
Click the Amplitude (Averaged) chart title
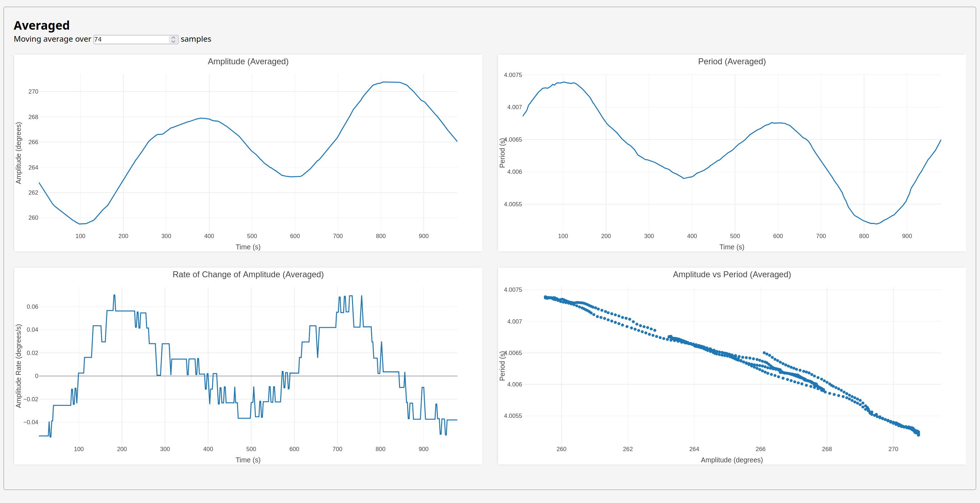tap(248, 61)
